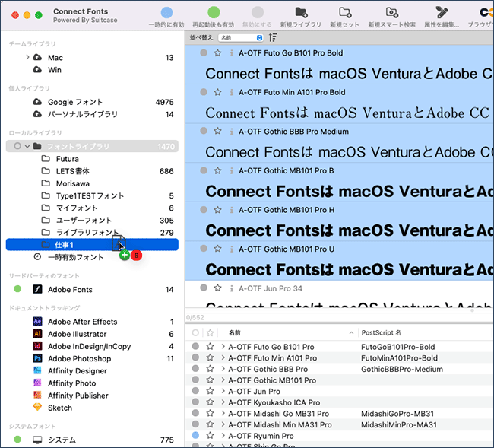Click the Adobe After Effects icon
Image resolution: width=494 pixels, height=448 pixels.
tap(37, 321)
